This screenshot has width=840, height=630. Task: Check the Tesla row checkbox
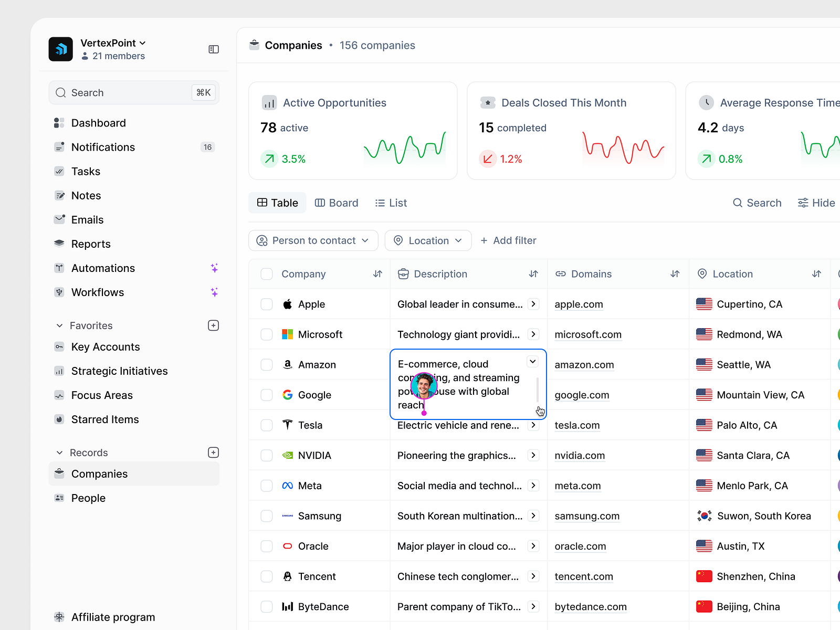click(x=267, y=425)
